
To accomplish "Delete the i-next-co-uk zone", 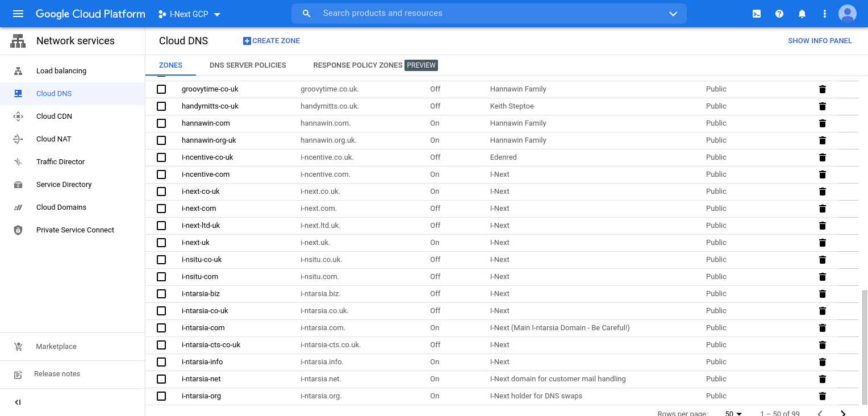I will (822, 192).
